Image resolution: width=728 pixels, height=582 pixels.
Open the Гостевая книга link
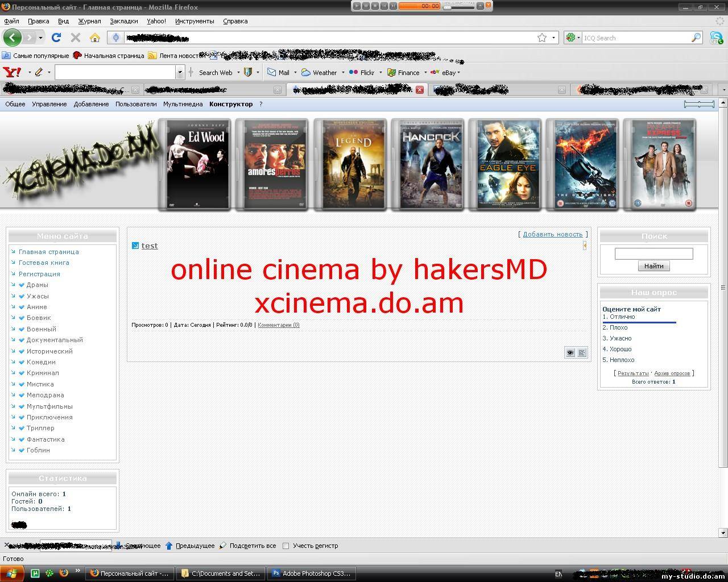pos(44,263)
